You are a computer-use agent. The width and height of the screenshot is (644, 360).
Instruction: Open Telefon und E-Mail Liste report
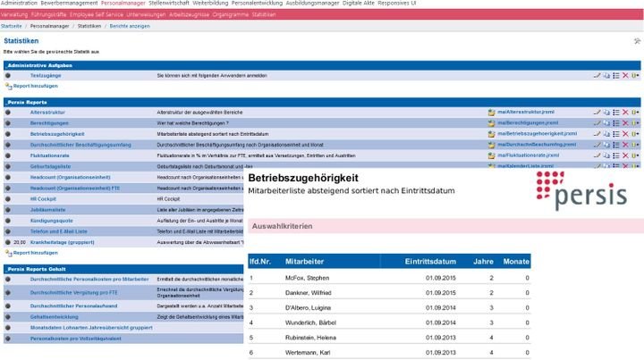(59, 231)
